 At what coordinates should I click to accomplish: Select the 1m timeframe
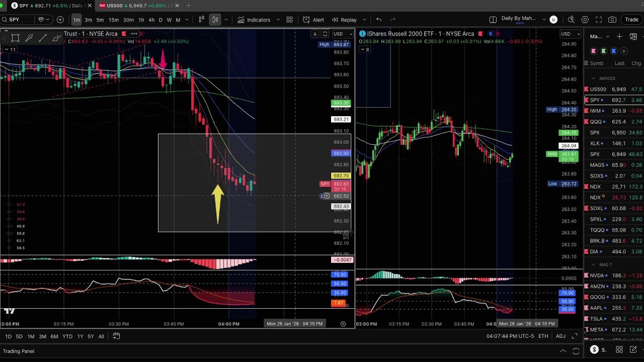[76, 20]
